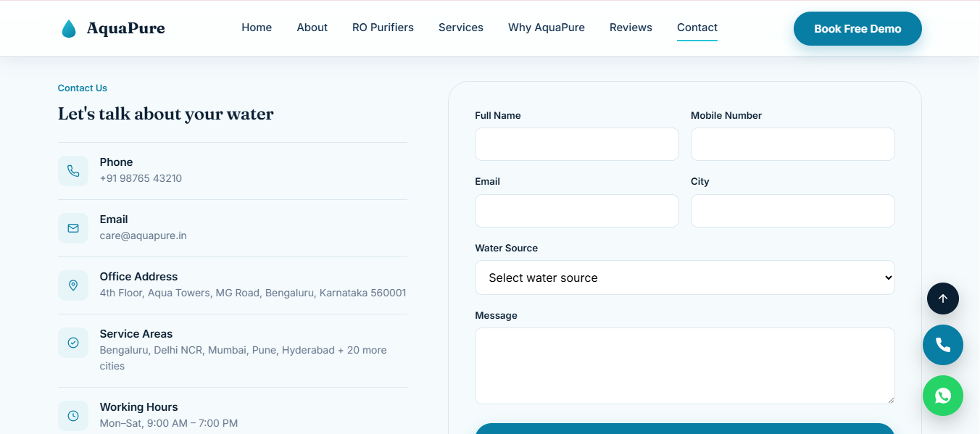The width and height of the screenshot is (980, 434).
Task: Open the Why AquaPure nav item
Action: [547, 28]
